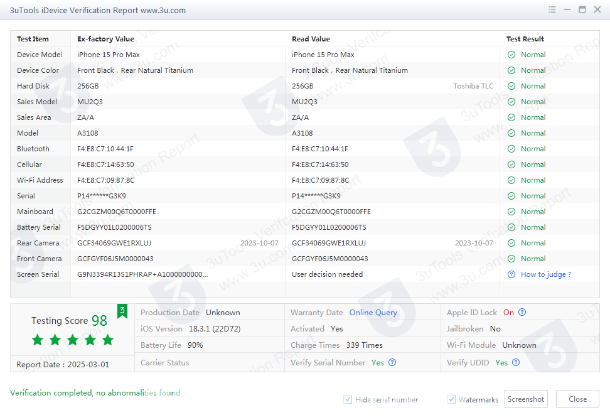Select the Test Result column header
This screenshot has height=420, width=610.
coord(525,39)
